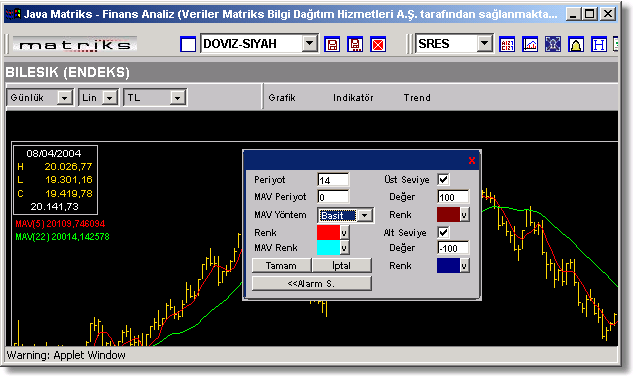Open the Indikatör menu
This screenshot has height=378, width=633.
353,98
